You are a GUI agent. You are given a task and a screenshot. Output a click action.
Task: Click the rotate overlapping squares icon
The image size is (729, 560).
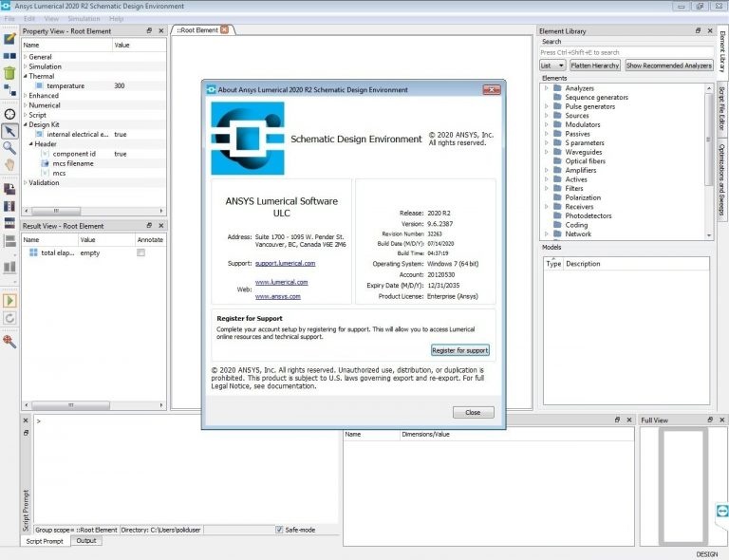coord(9,189)
